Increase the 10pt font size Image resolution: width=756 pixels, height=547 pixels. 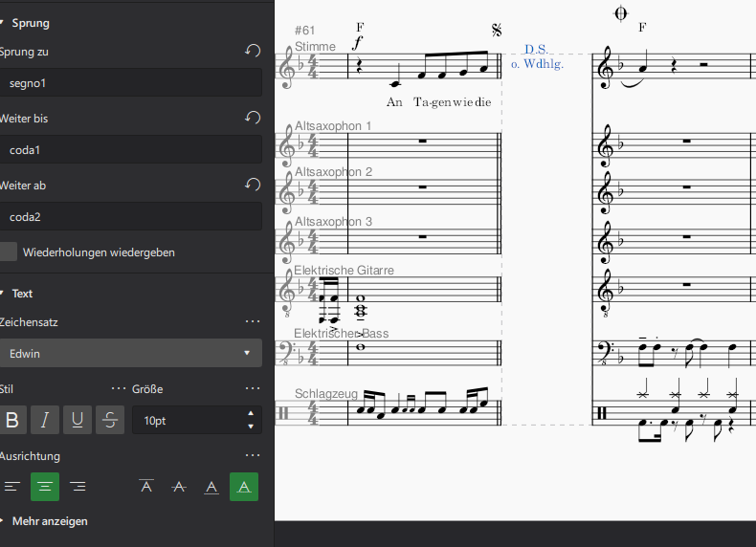tap(251, 414)
